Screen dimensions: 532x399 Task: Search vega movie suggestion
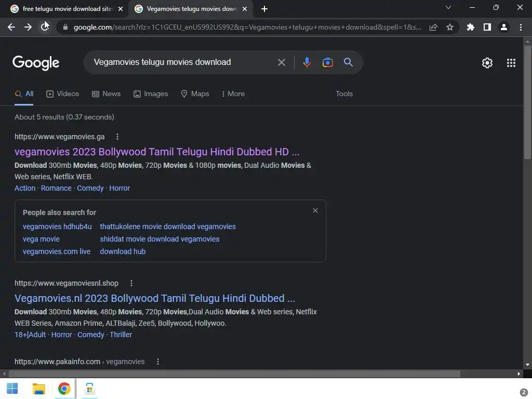click(x=41, y=239)
